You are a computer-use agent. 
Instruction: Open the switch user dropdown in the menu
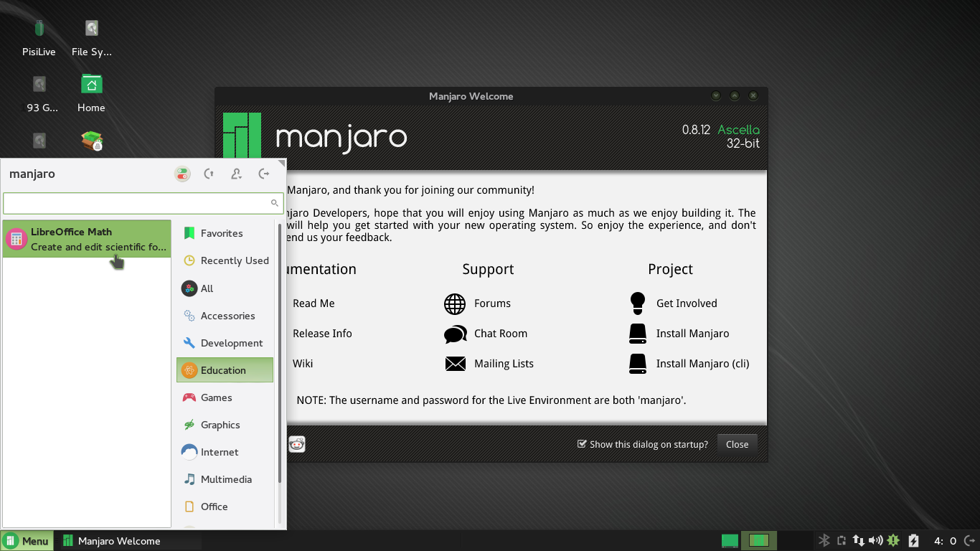click(236, 174)
